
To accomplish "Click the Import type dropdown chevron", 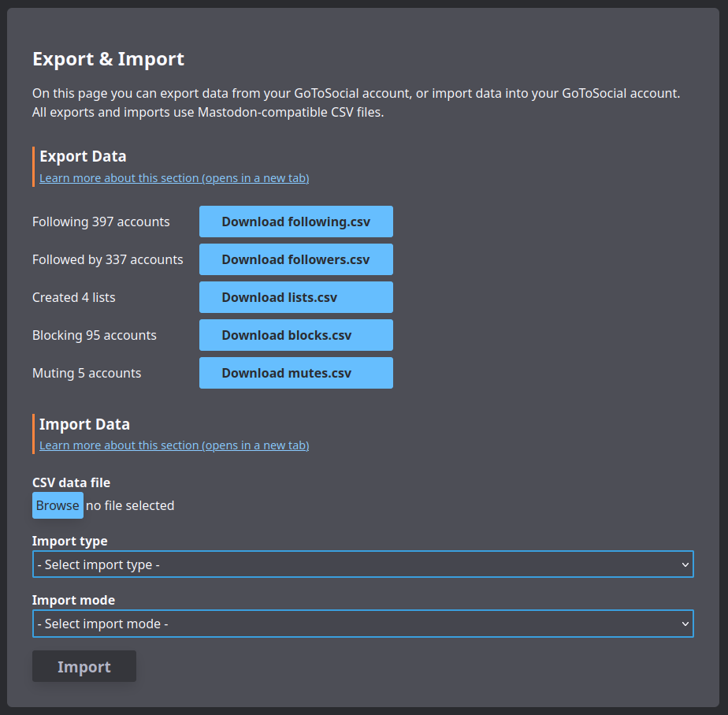I will coord(685,564).
